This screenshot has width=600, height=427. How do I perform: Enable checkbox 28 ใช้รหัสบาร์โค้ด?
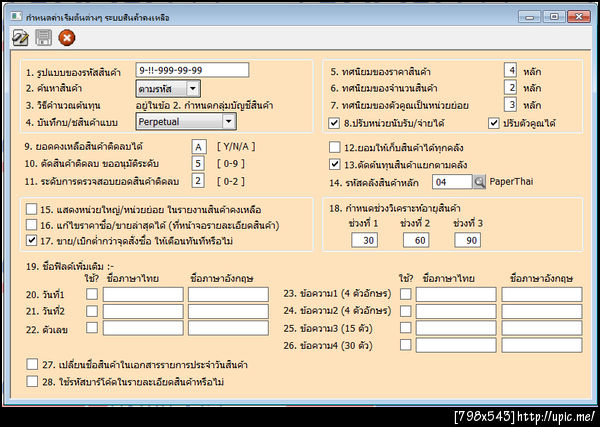coord(32,381)
